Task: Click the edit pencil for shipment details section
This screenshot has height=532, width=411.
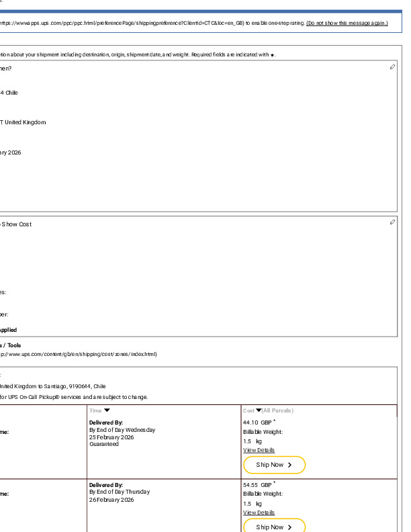Action: [x=392, y=67]
